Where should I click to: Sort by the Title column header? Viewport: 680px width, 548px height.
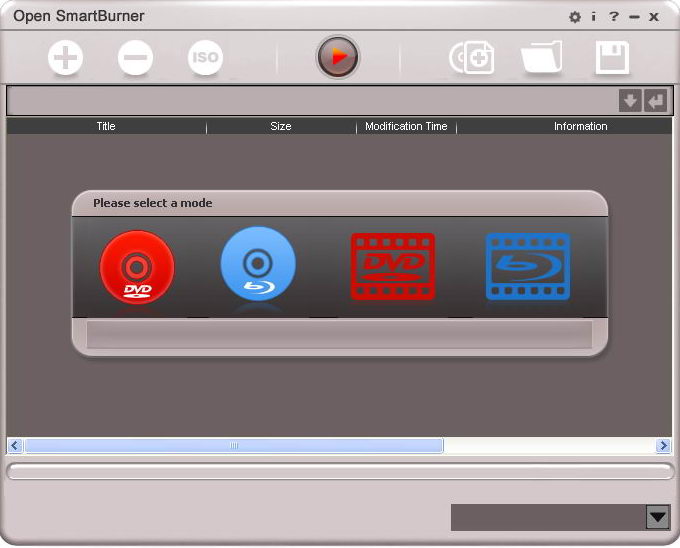coord(106,126)
